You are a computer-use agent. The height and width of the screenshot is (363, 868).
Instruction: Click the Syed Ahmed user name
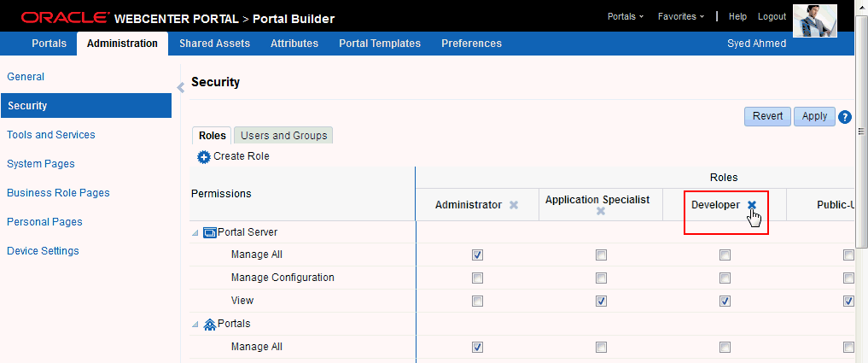click(x=756, y=44)
